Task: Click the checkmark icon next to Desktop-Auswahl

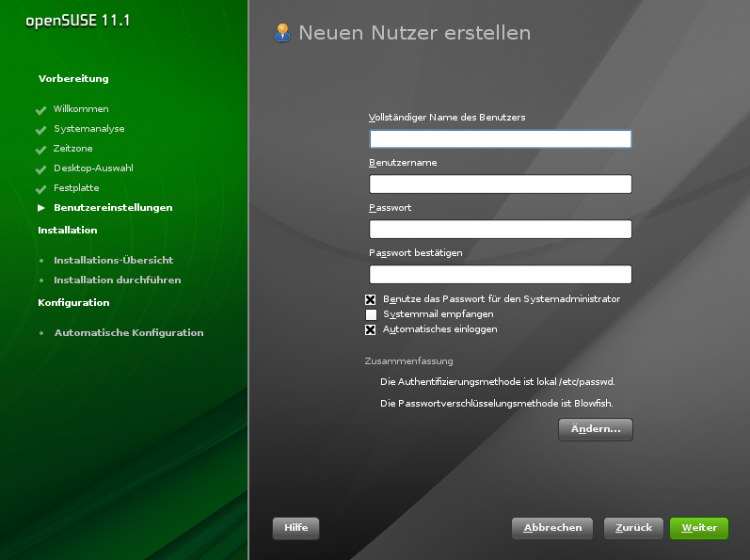Action: click(x=40, y=169)
